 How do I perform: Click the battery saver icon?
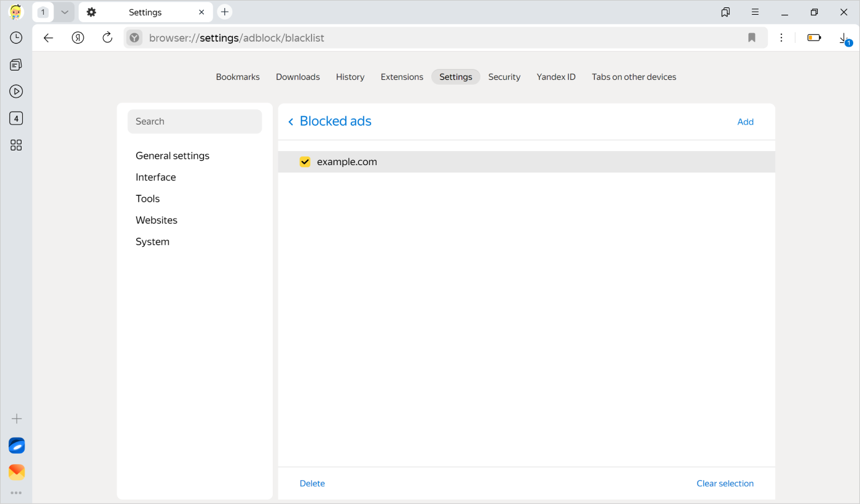pos(814,38)
